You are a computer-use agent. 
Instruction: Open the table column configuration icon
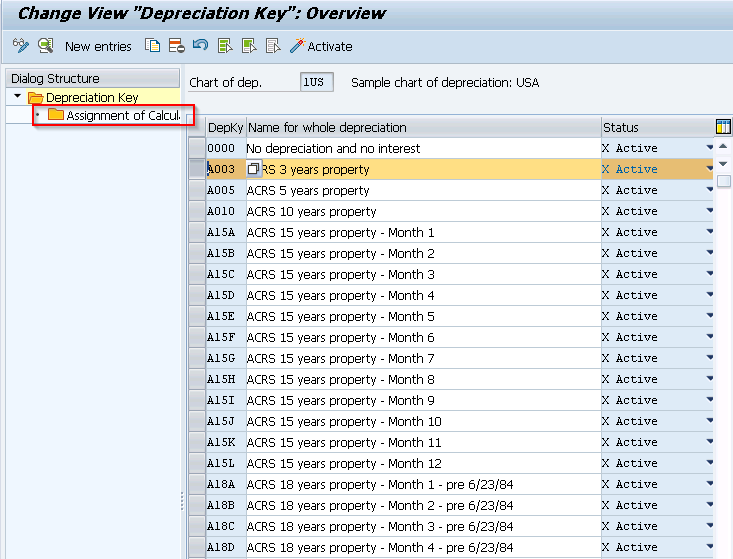[723, 127]
